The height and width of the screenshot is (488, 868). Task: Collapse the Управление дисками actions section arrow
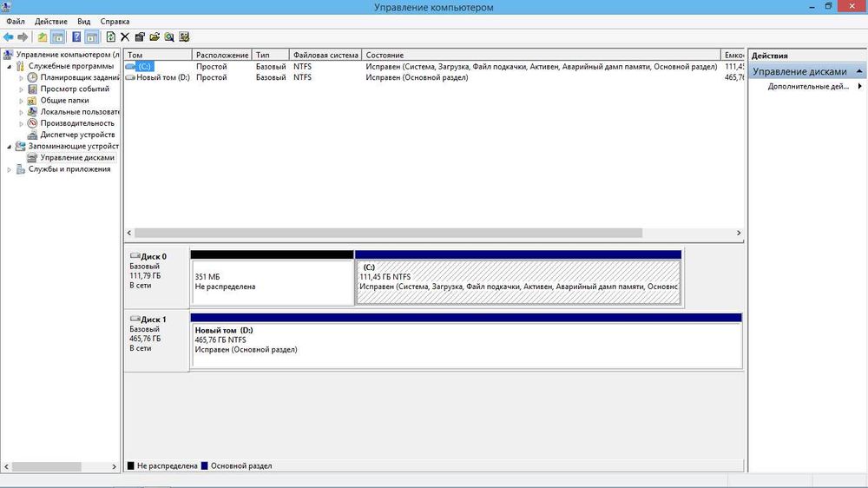coord(859,71)
